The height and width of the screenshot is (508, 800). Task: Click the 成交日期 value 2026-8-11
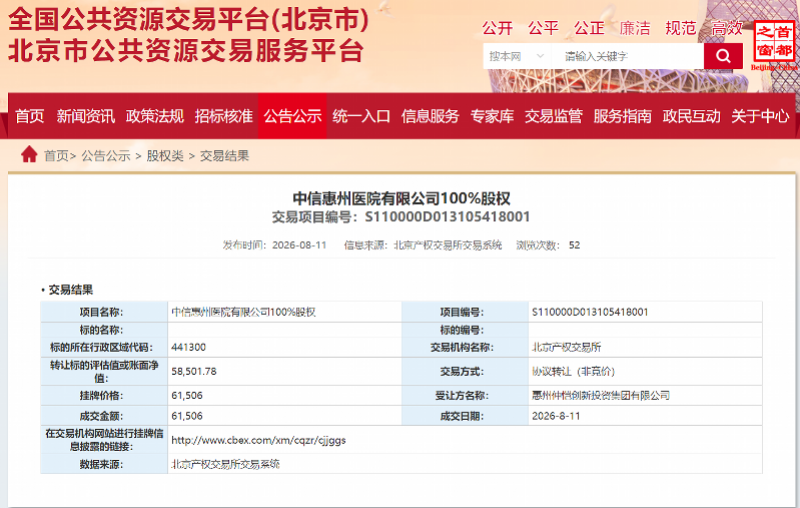coord(556,416)
